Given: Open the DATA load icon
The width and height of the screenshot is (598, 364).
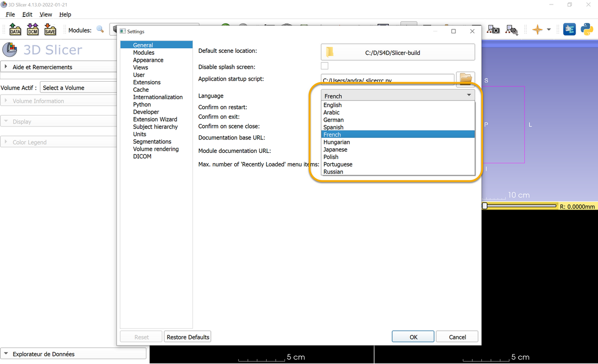Looking at the screenshot, I should point(15,29).
